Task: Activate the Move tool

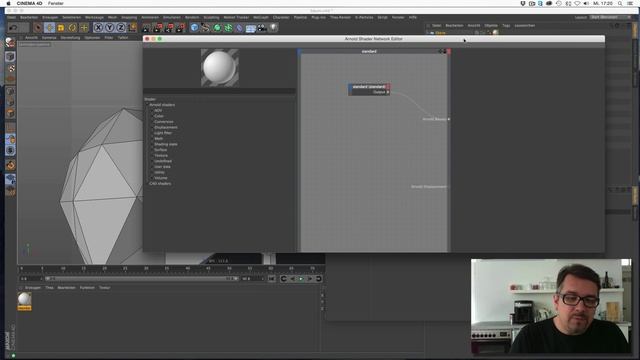Action: [x=49, y=28]
